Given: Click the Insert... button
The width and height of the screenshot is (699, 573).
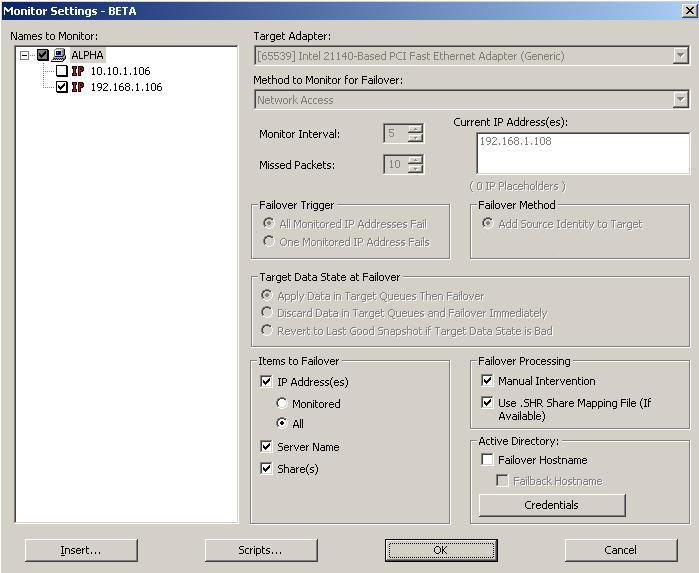Looking at the screenshot, I should [81, 550].
